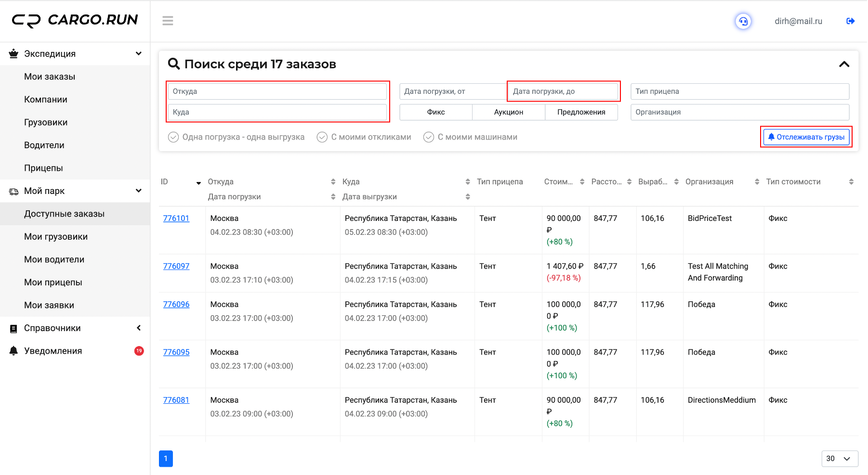Open the hamburger menu icon
This screenshot has height=475, width=868.
point(168,21)
